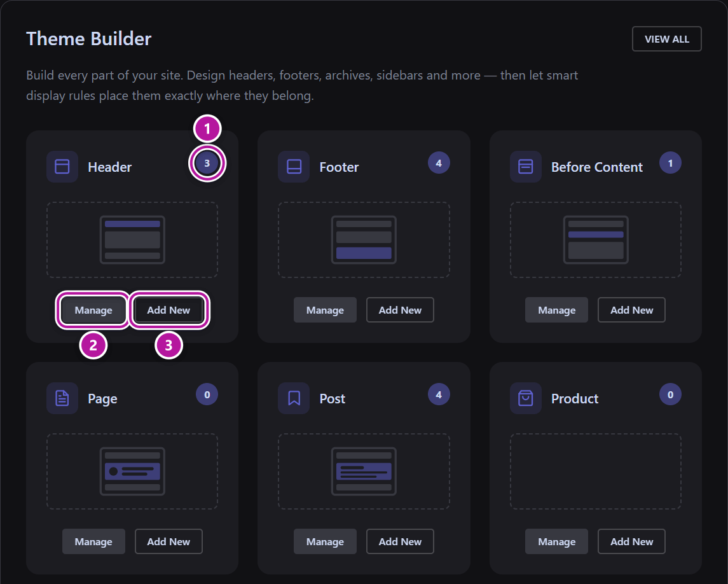This screenshot has width=728, height=584.
Task: Manage Page templates
Action: [93, 541]
